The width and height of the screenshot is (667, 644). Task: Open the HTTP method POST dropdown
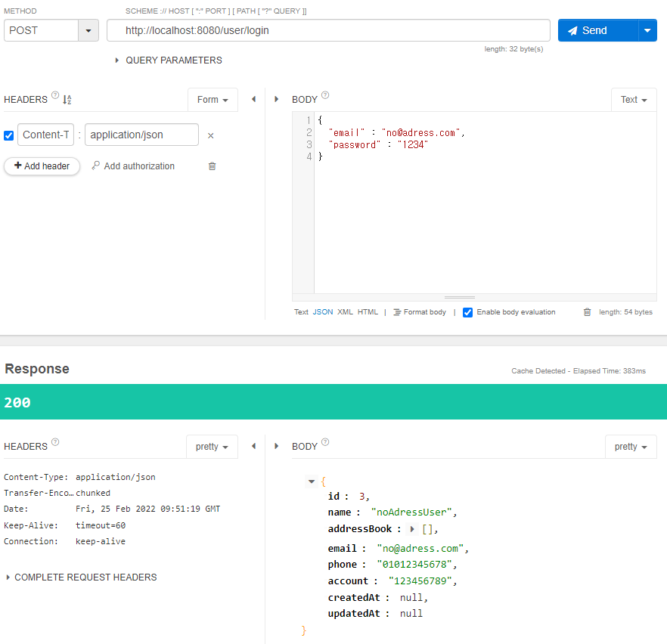tap(88, 30)
